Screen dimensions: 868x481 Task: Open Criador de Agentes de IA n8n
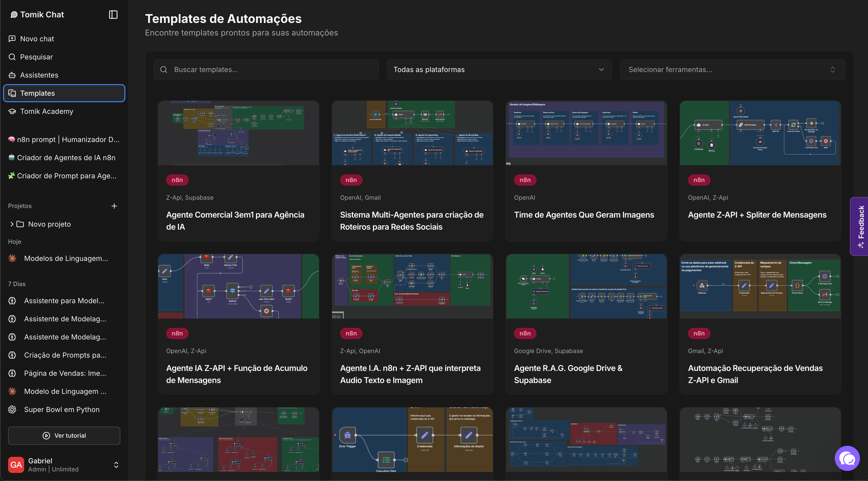click(x=64, y=157)
